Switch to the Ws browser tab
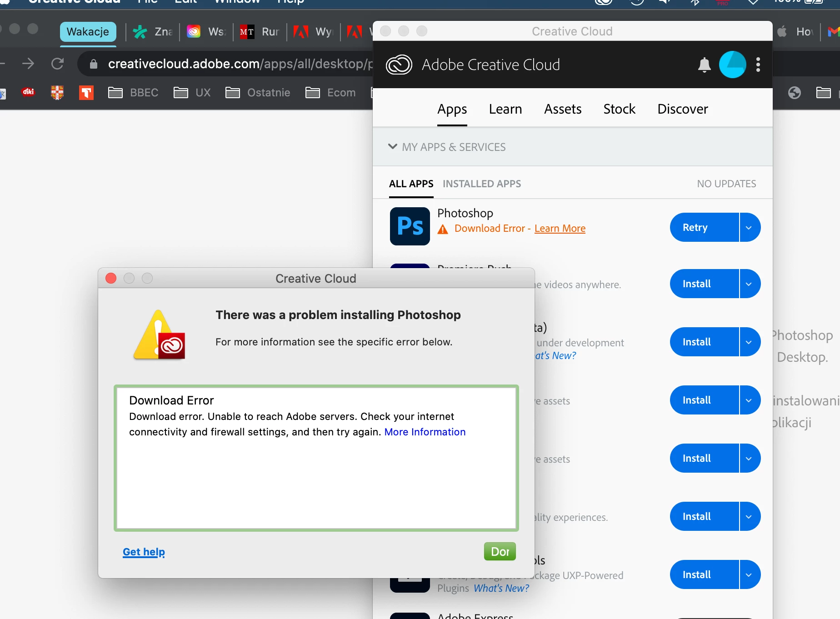The width and height of the screenshot is (840, 619). coord(206,32)
